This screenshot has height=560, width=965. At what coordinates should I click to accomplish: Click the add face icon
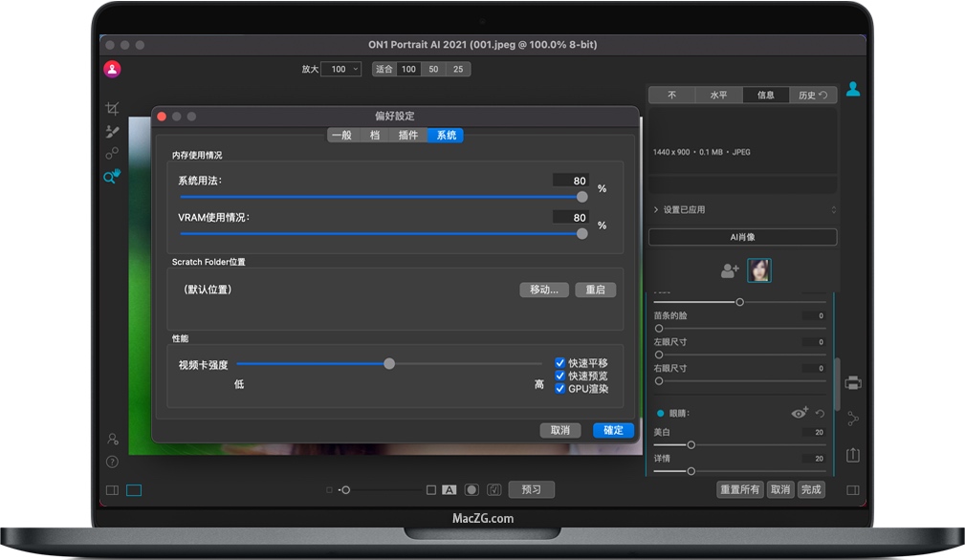pos(730,271)
